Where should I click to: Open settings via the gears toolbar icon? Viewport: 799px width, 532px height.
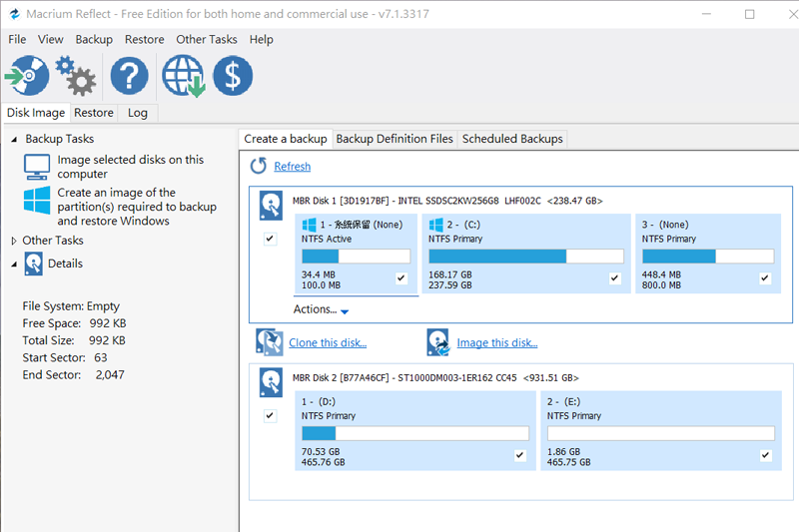pyautogui.click(x=75, y=76)
